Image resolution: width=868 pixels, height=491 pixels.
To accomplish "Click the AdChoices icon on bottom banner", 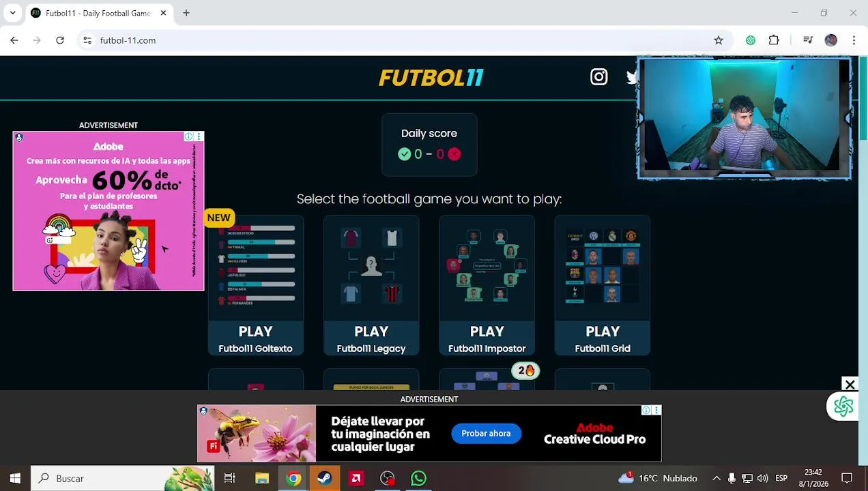I will pos(646,411).
